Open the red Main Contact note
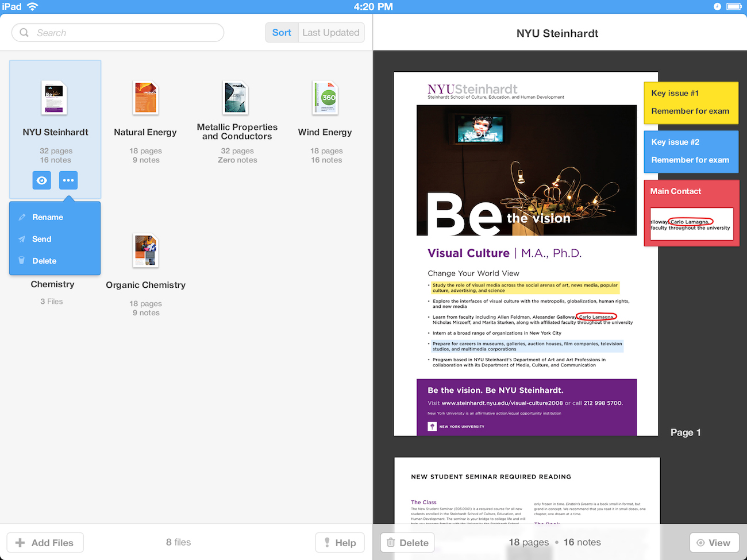Screen dimensions: 747x560 (691, 213)
